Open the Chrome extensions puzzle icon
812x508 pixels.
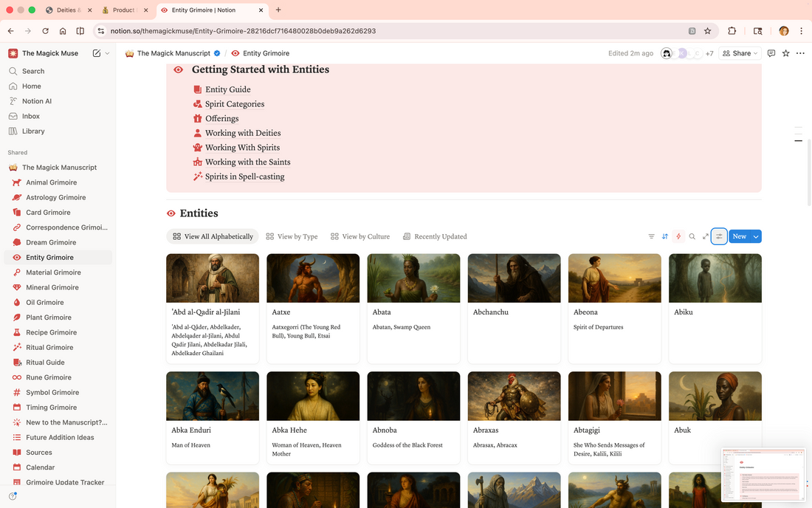(x=732, y=31)
